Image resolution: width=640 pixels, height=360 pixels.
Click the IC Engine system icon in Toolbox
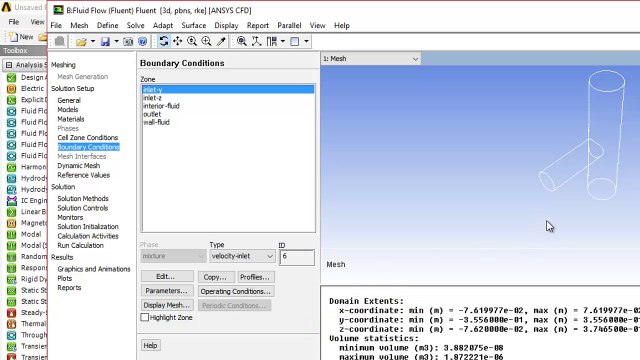(11, 200)
